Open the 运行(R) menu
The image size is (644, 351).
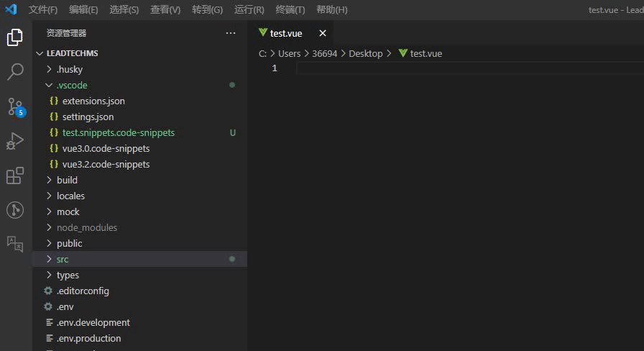point(249,9)
